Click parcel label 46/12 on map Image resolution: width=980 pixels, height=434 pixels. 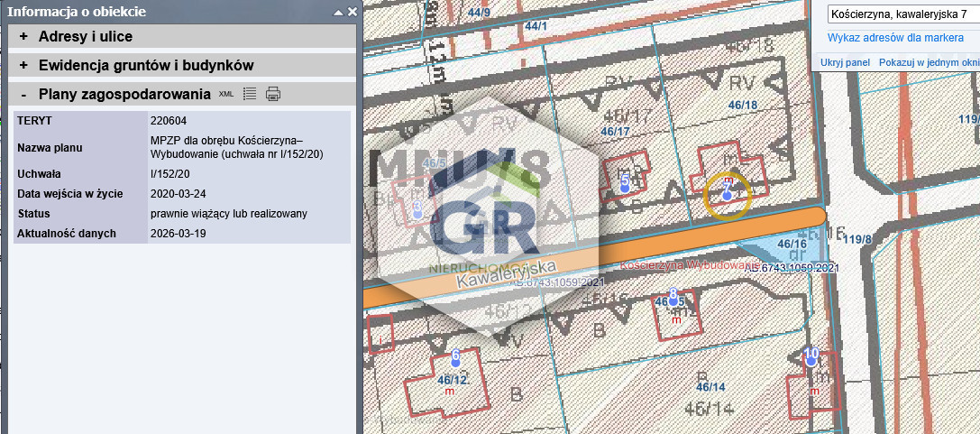tap(453, 380)
